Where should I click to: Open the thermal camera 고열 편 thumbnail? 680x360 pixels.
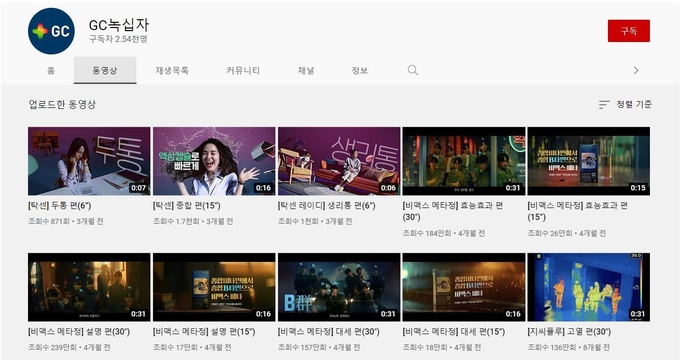[x=588, y=287]
